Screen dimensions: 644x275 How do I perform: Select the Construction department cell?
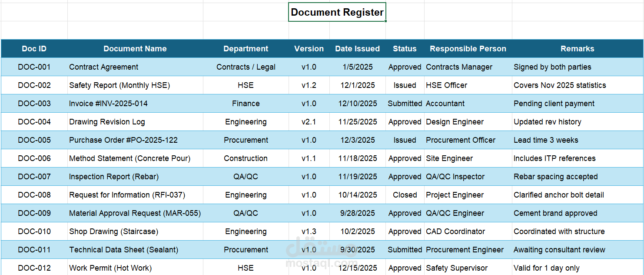click(x=246, y=158)
